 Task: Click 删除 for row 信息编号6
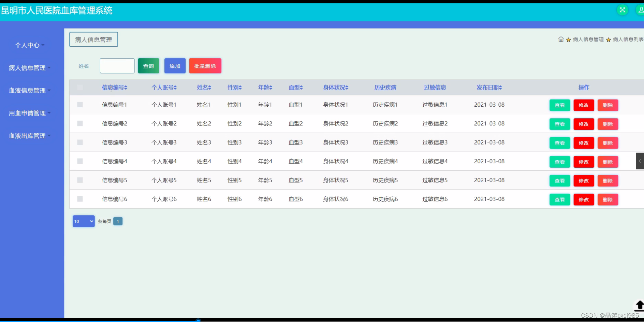(x=608, y=200)
